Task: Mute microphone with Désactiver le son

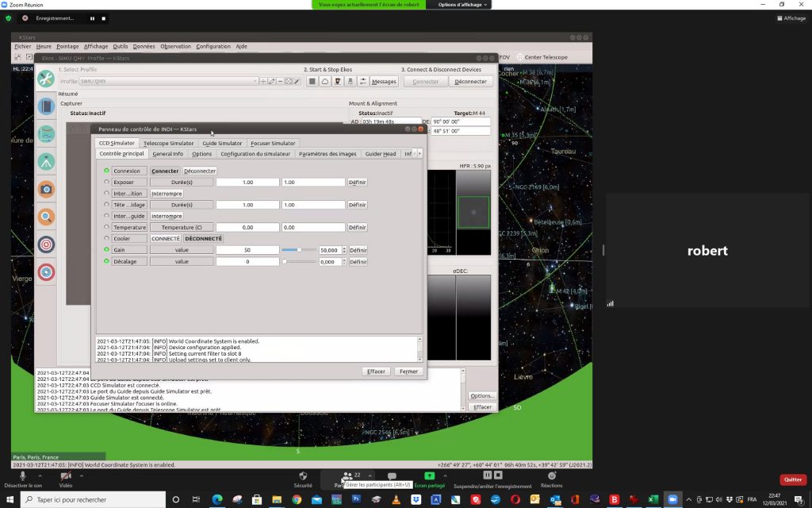Action: (23, 479)
